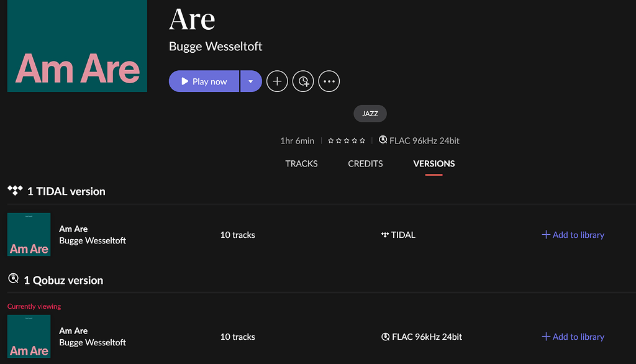The width and height of the screenshot is (636, 364).
Task: Click Add to library for the Qobuz version
Action: [572, 337]
